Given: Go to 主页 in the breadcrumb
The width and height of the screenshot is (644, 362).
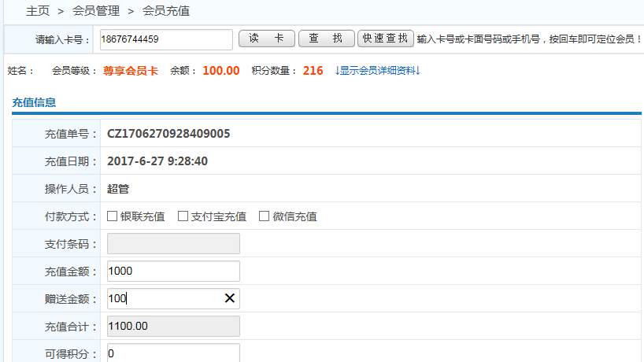Looking at the screenshot, I should [38, 11].
